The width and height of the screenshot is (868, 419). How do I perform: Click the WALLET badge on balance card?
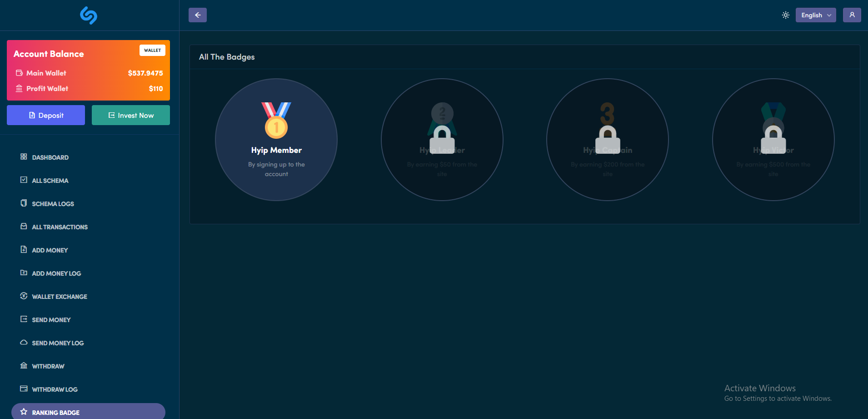tap(152, 50)
